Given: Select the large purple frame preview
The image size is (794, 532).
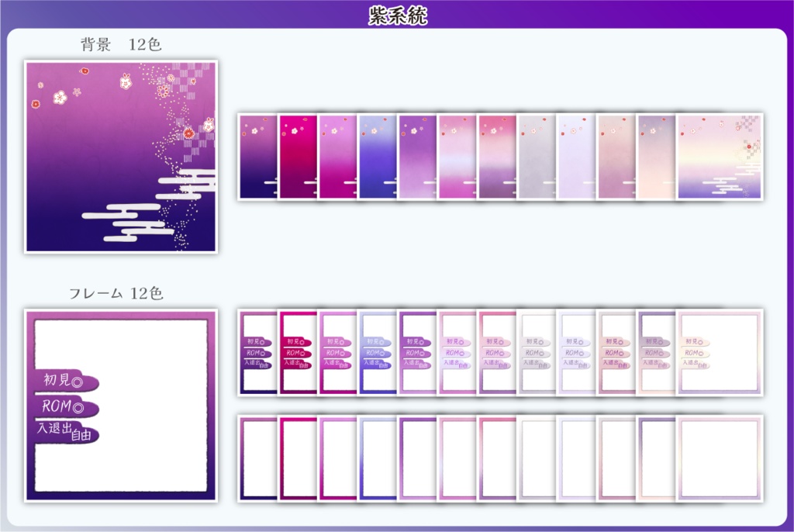Looking at the screenshot, I should tap(121, 406).
